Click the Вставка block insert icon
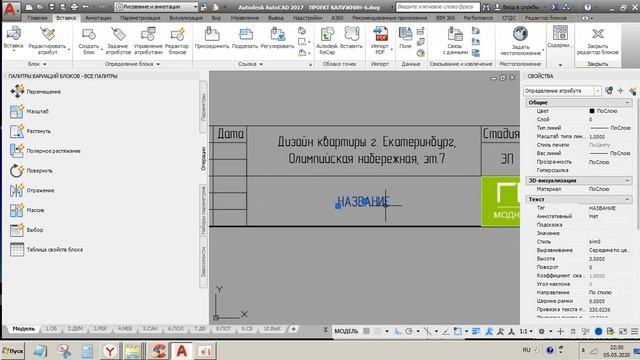 click(13, 34)
